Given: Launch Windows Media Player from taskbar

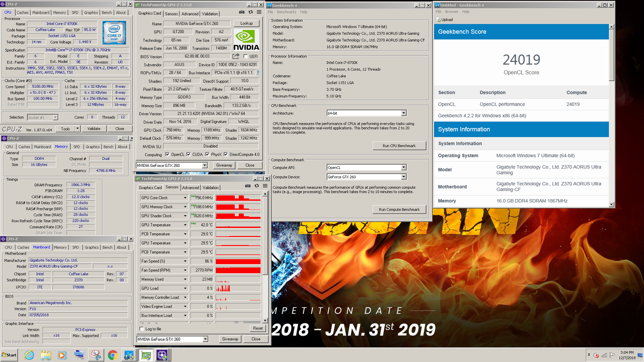Looking at the screenshot, I should (x=62, y=355).
